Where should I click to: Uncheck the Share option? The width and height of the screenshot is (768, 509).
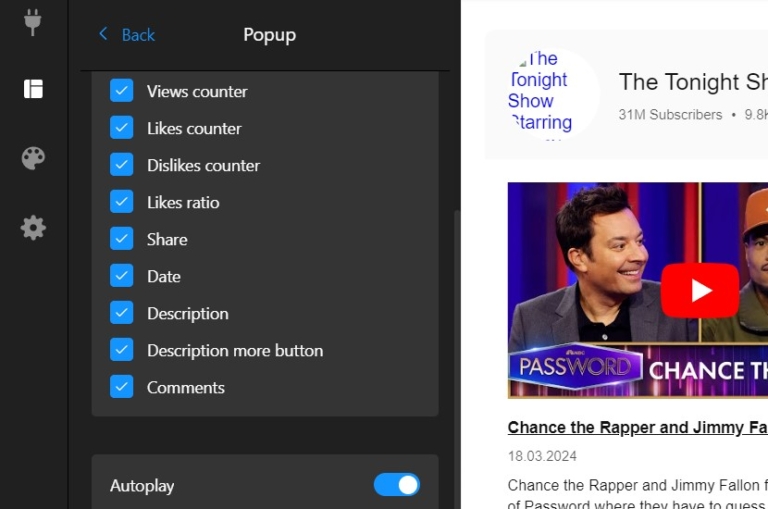(x=122, y=239)
